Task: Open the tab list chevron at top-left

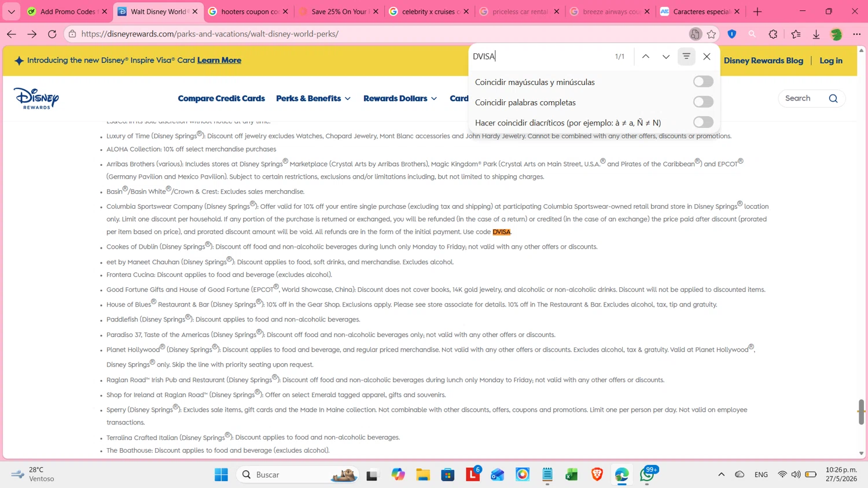Action: point(11,12)
